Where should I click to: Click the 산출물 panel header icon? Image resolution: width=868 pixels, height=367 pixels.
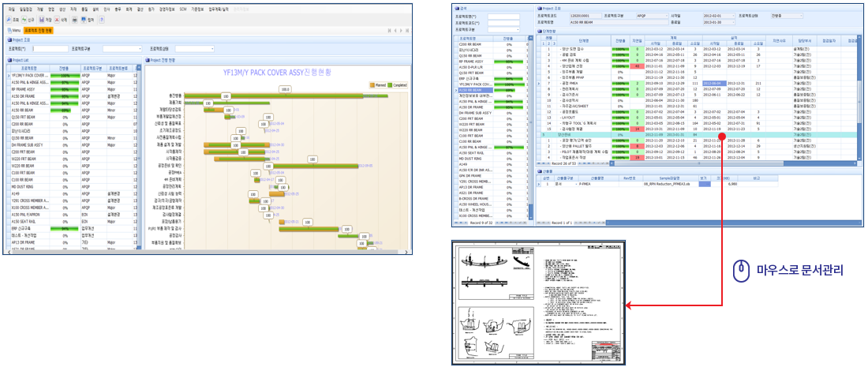tap(539, 171)
